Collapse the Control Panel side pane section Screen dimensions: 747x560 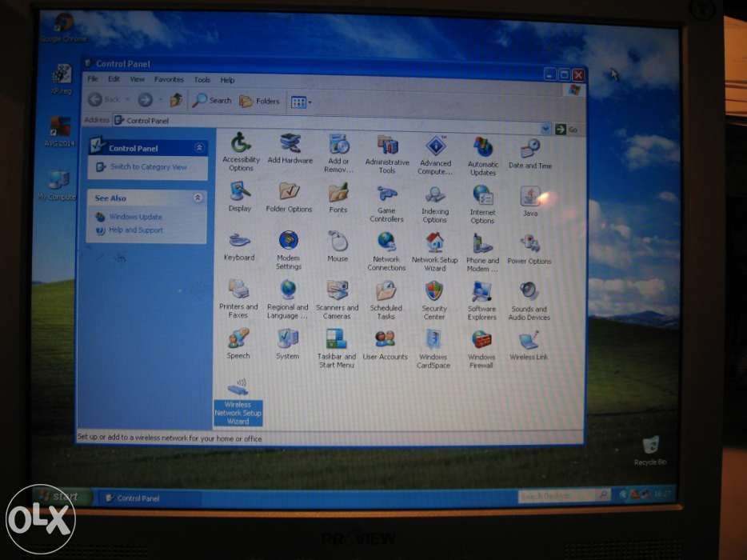point(200,148)
